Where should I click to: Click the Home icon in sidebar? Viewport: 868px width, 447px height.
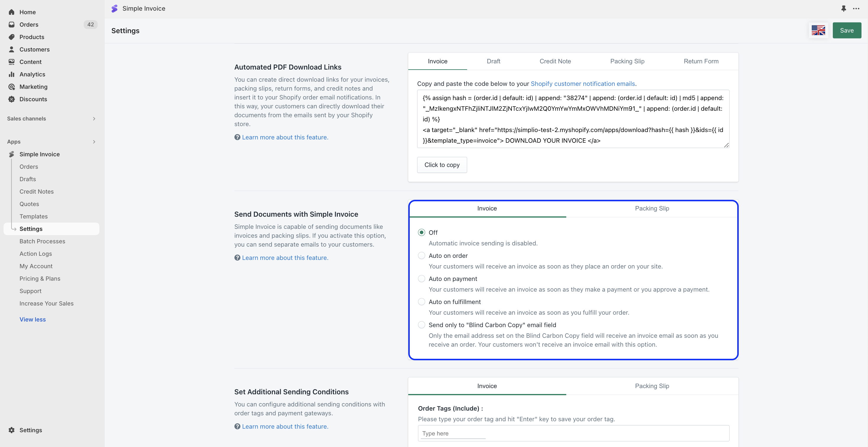12,12
